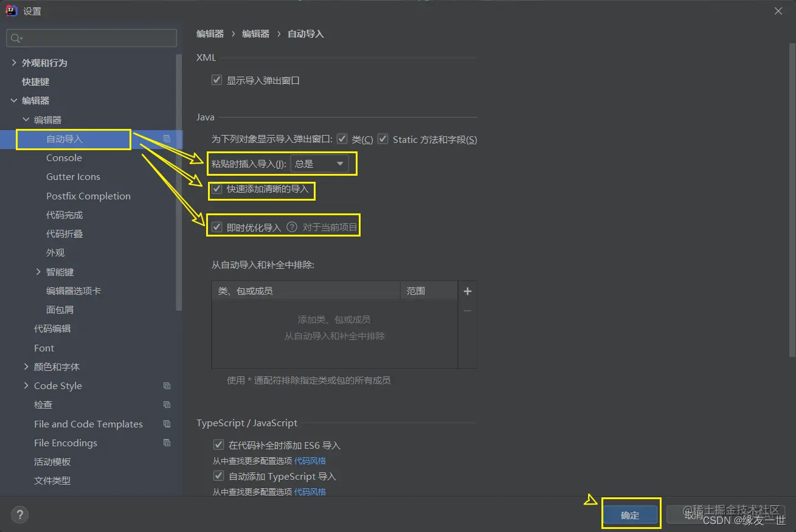Click the settings tree scrollbar
The image size is (796, 532).
pyautogui.click(x=179, y=182)
